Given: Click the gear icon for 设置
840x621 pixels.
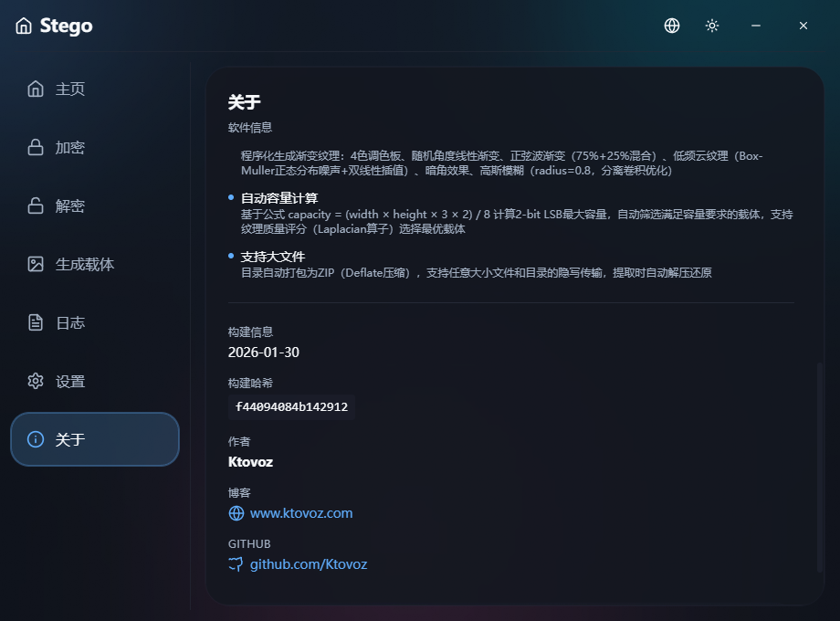Looking at the screenshot, I should pyautogui.click(x=36, y=381).
